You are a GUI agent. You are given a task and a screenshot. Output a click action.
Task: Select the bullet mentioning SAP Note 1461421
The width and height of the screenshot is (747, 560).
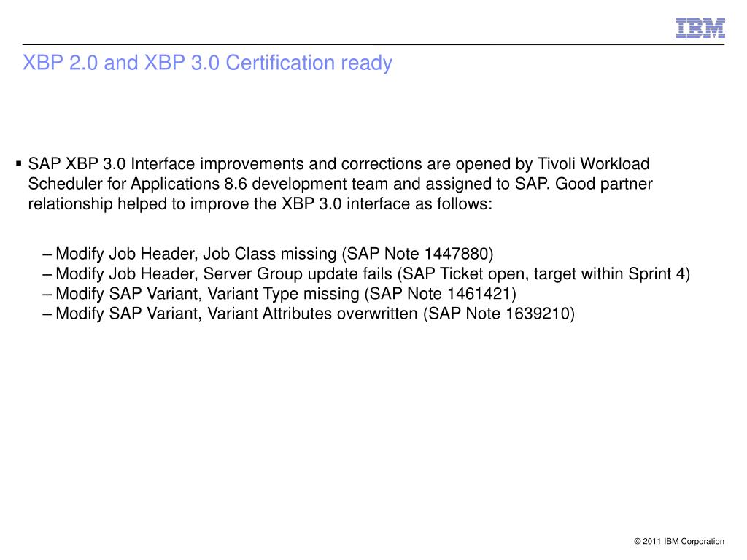point(279,294)
